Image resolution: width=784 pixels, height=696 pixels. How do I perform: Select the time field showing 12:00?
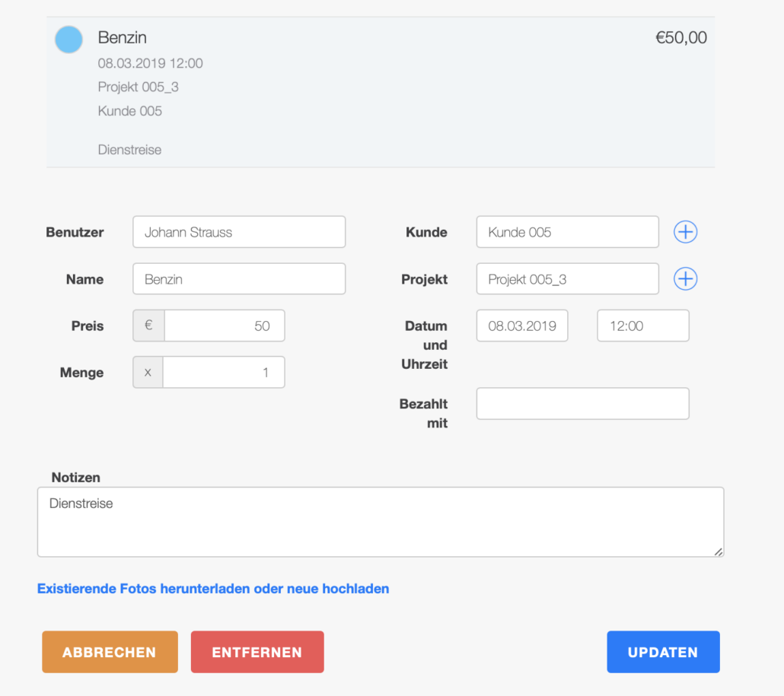pos(643,326)
